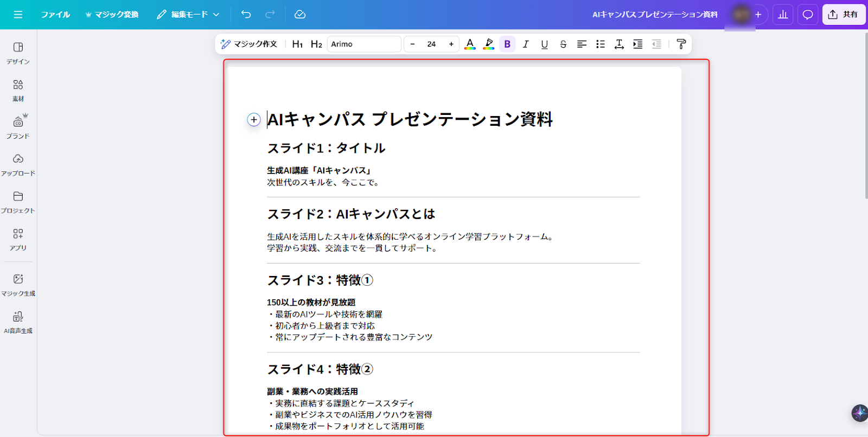The width and height of the screenshot is (868, 437).
Task: Click the add block plus beside title
Action: (x=254, y=120)
